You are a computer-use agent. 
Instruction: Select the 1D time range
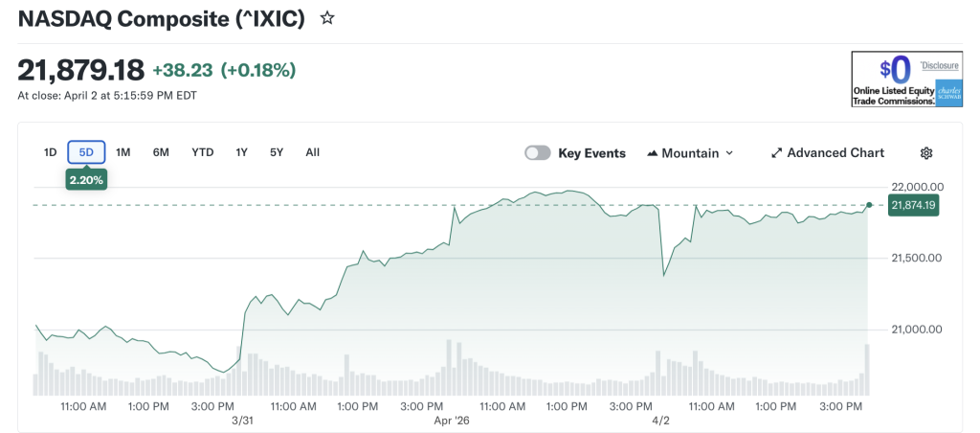50,152
